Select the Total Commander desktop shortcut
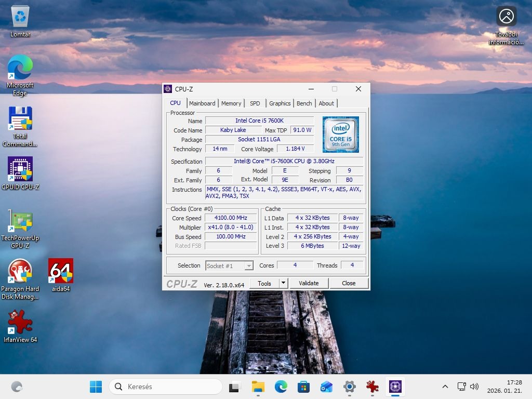 tap(20, 126)
